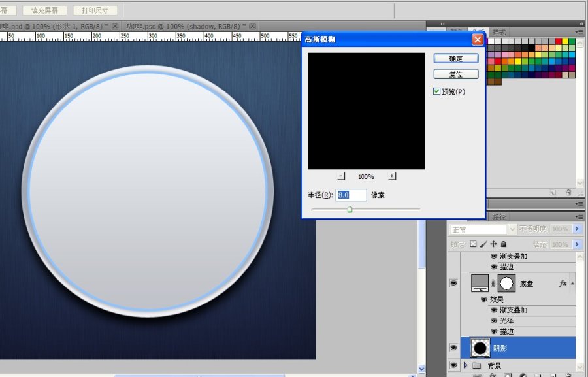Collapse panels with right double-arrow icon
Screen dimensions: 588x377
click(x=581, y=24)
